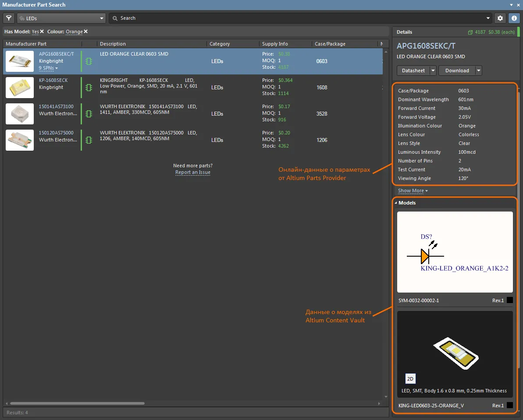Sort by Category column header
The width and height of the screenshot is (523, 420).
pyautogui.click(x=220, y=44)
